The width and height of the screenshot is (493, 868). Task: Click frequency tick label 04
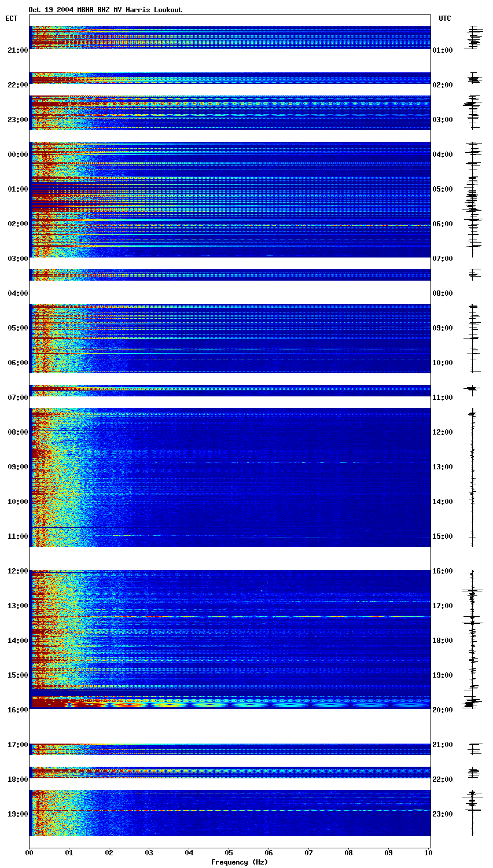pyautogui.click(x=189, y=852)
